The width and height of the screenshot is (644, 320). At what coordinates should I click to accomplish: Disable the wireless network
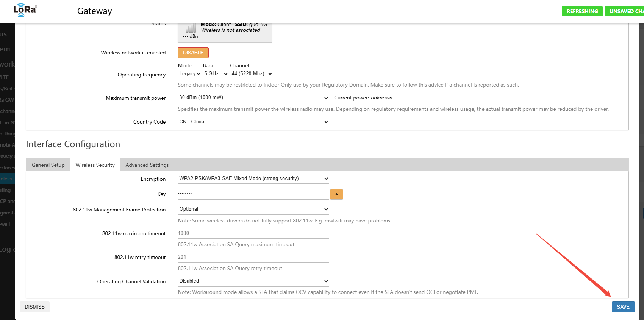point(193,53)
